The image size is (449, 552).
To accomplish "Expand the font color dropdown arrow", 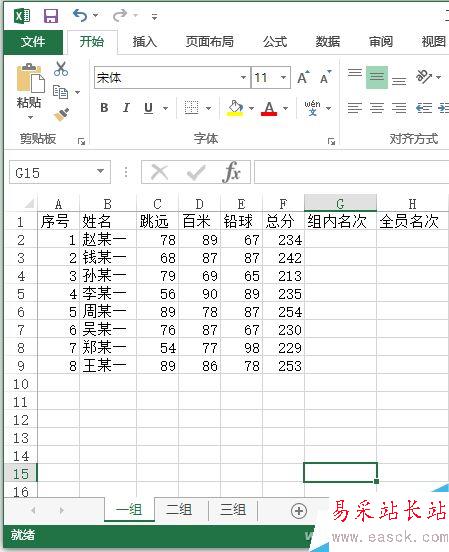I will 285,108.
